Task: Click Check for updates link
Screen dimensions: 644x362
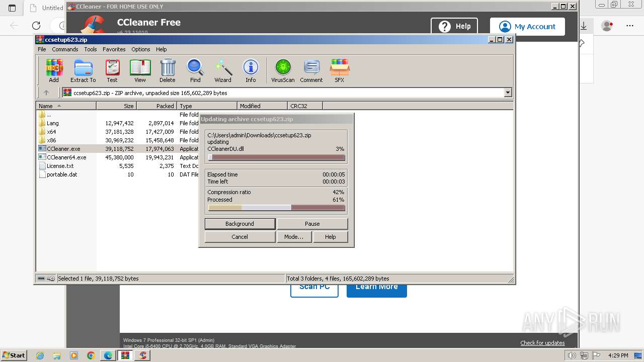Action: pos(542,343)
